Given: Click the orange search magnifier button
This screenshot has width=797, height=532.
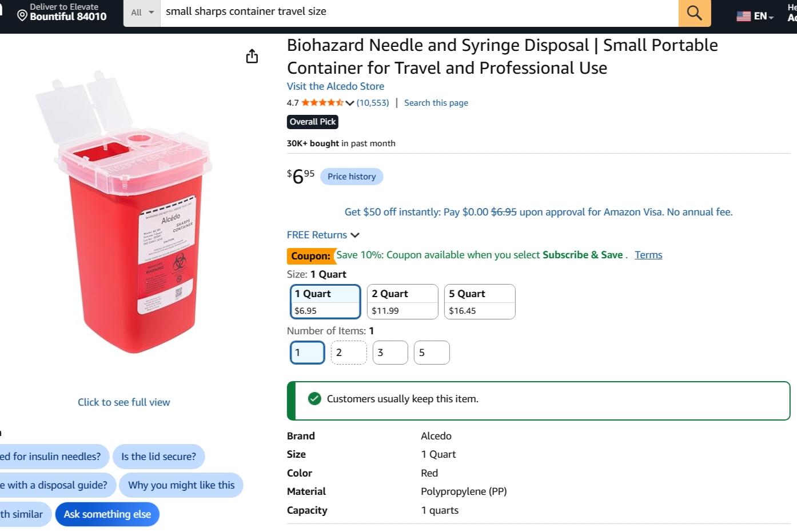Looking at the screenshot, I should click(x=694, y=13).
